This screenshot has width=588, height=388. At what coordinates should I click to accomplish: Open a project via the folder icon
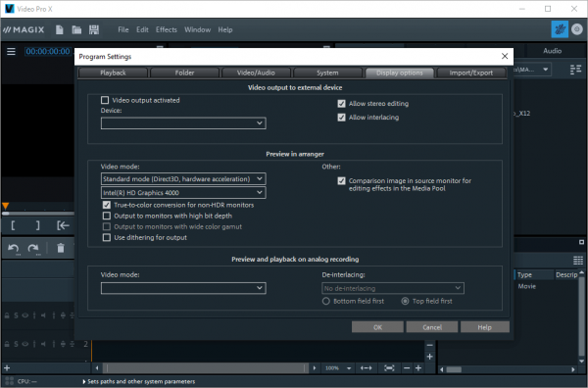click(76, 29)
